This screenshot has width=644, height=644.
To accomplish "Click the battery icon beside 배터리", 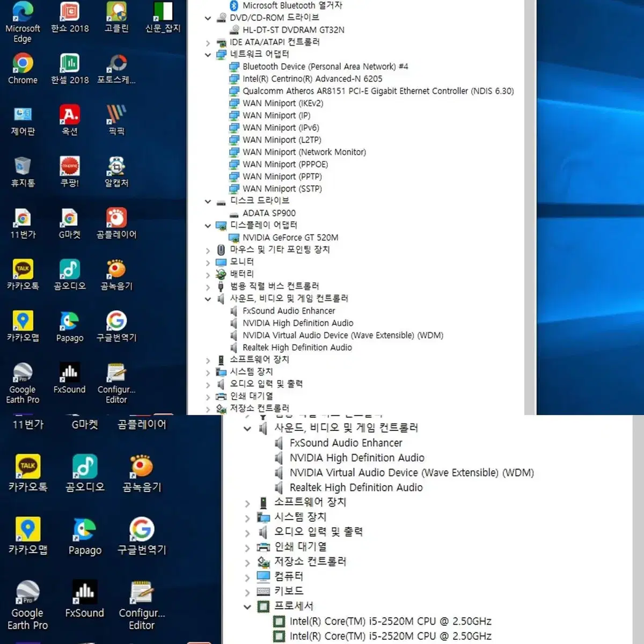I will click(221, 274).
